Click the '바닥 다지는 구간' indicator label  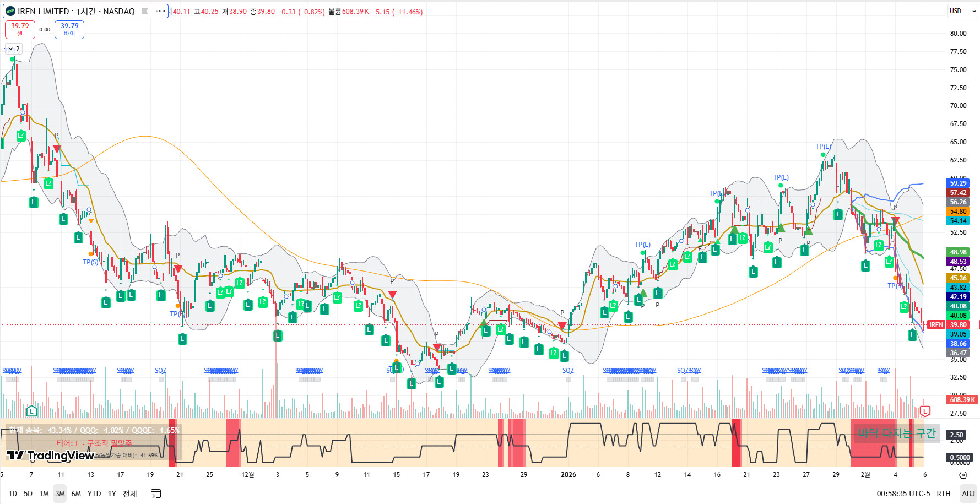tap(897, 433)
